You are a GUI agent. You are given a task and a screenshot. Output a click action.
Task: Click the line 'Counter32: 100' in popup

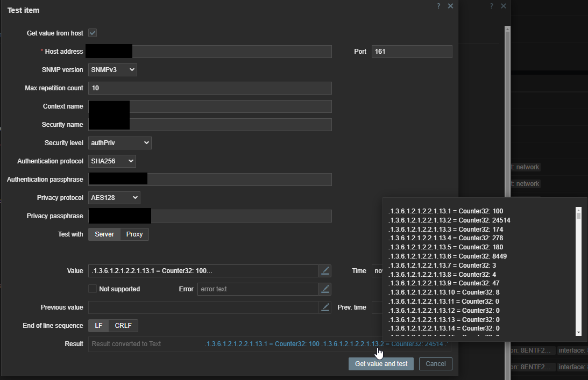(x=445, y=211)
